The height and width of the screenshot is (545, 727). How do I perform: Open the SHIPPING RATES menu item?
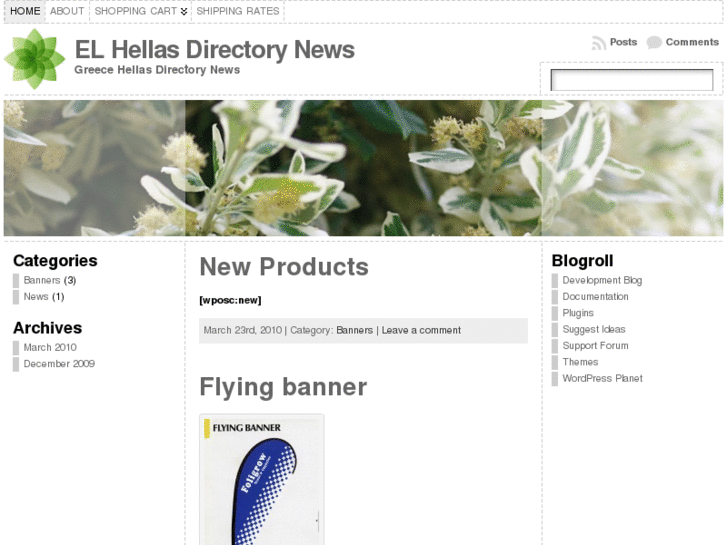(238, 11)
